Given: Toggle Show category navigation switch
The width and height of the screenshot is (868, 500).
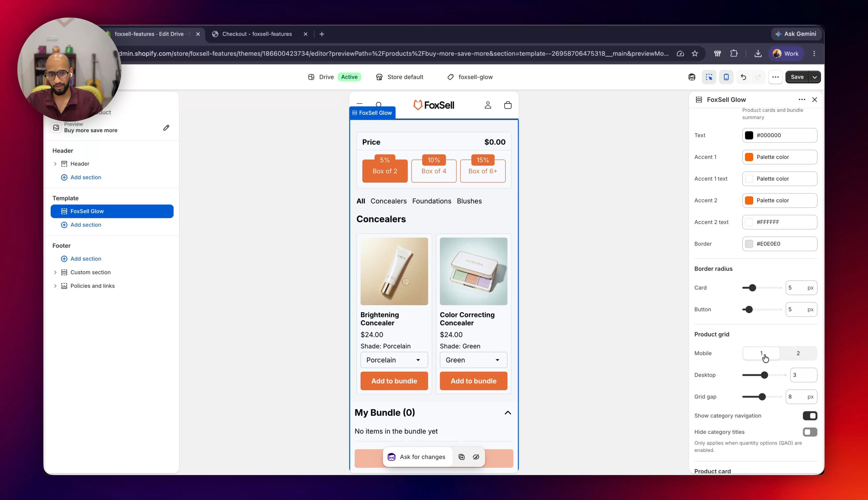Looking at the screenshot, I should (810, 416).
